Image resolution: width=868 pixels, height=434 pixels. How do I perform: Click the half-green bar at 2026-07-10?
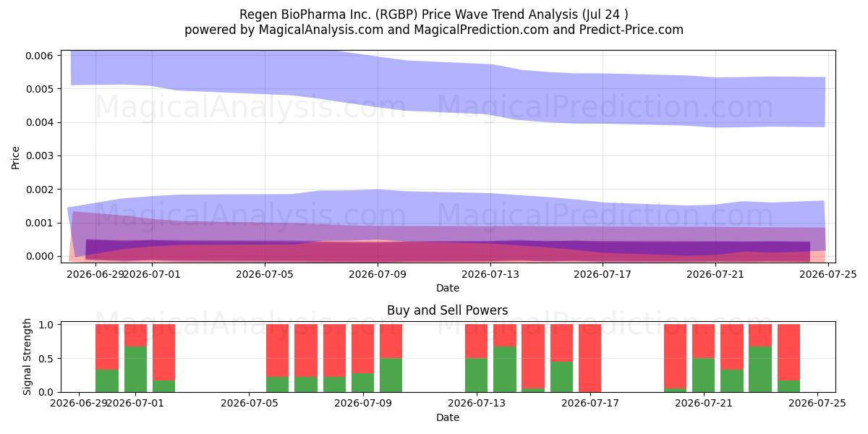point(391,375)
